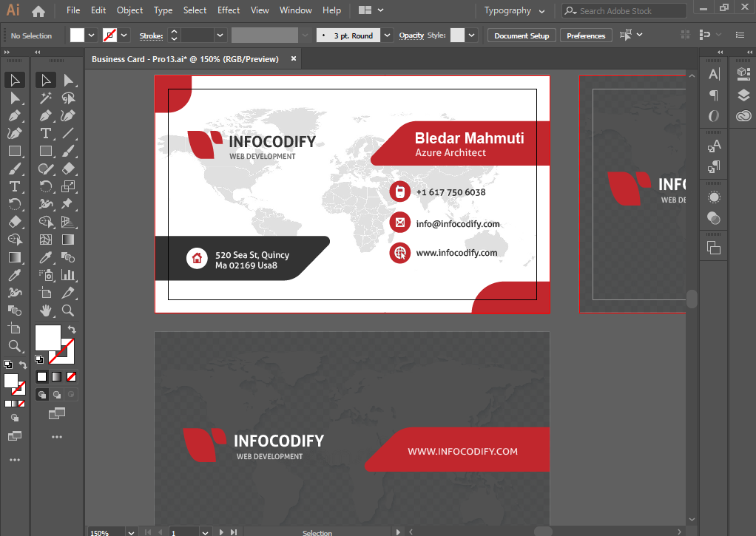Expand the Typography workspace dropdown

coord(515,11)
